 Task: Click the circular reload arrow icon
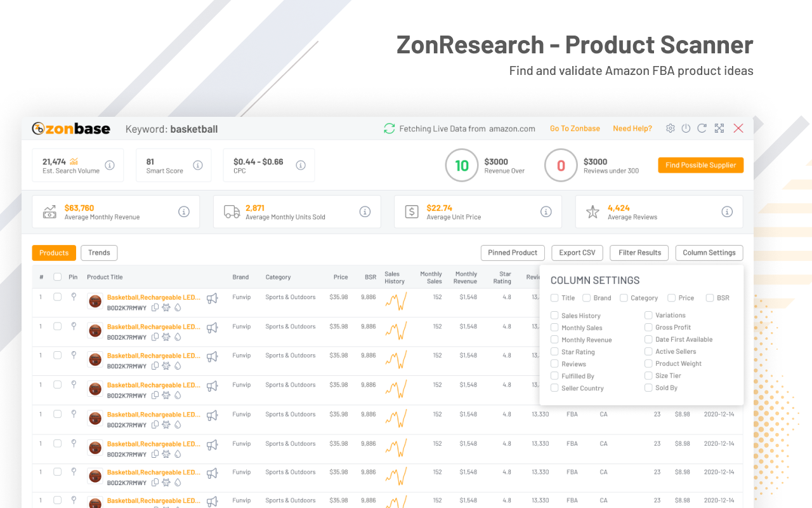pyautogui.click(x=702, y=128)
